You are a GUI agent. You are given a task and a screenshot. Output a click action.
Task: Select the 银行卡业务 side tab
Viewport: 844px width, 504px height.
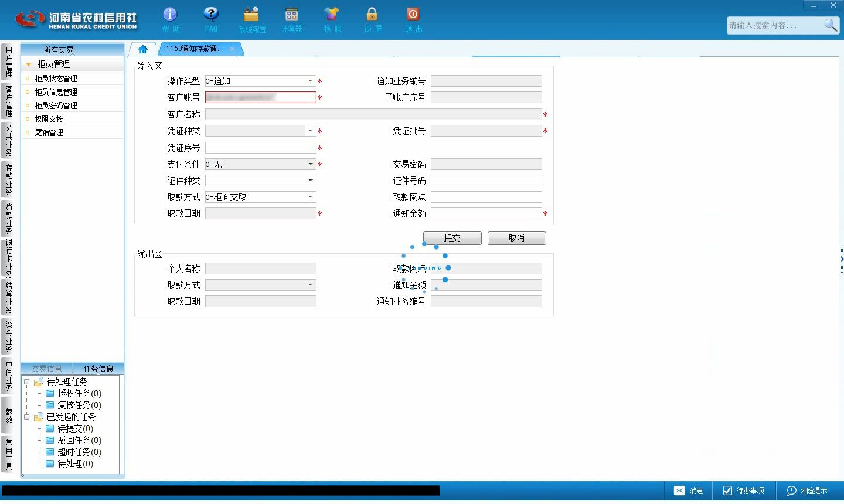[9, 258]
